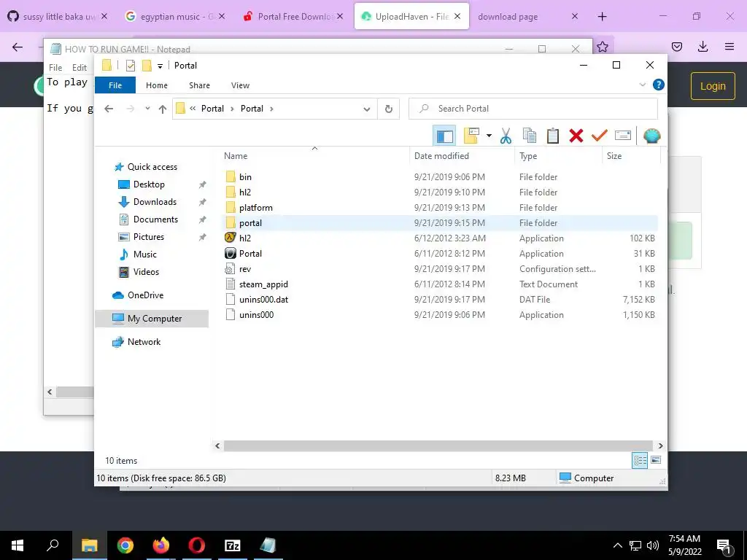Viewport: 747px width, 560px height.
Task: Open the Firefox Downloads toolbar icon
Action: [703, 47]
